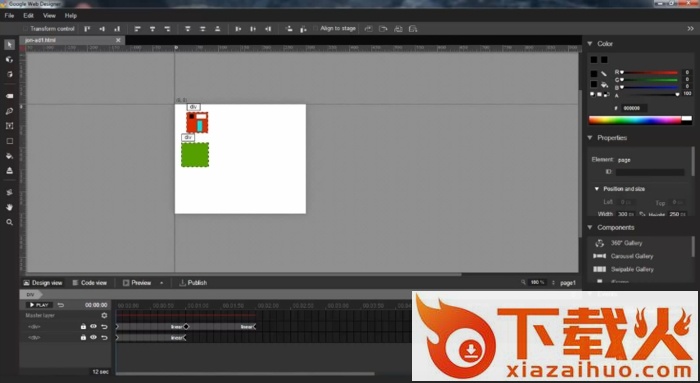Collapse the Position and size section
700x383 pixels.
597,189
